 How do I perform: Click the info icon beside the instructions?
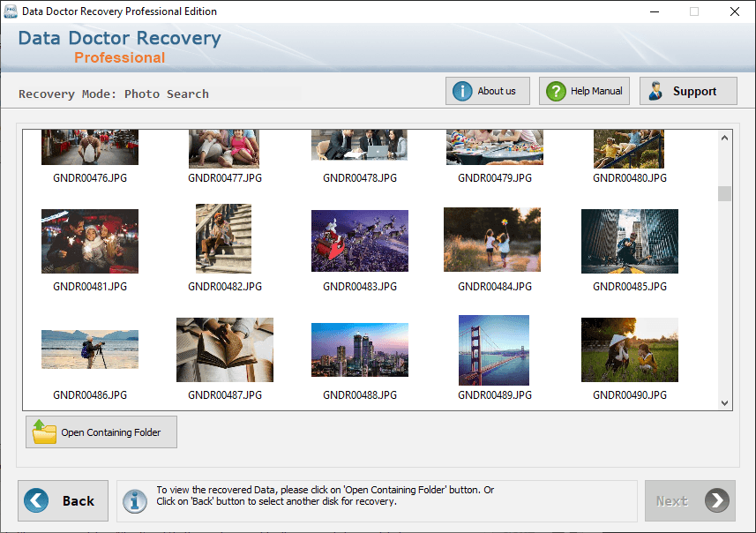(135, 501)
